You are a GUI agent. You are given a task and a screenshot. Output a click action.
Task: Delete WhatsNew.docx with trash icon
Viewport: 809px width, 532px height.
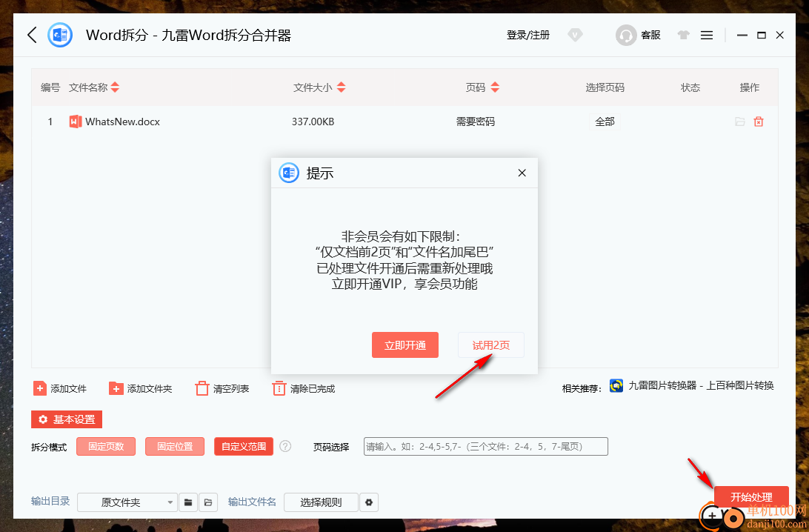coord(759,122)
